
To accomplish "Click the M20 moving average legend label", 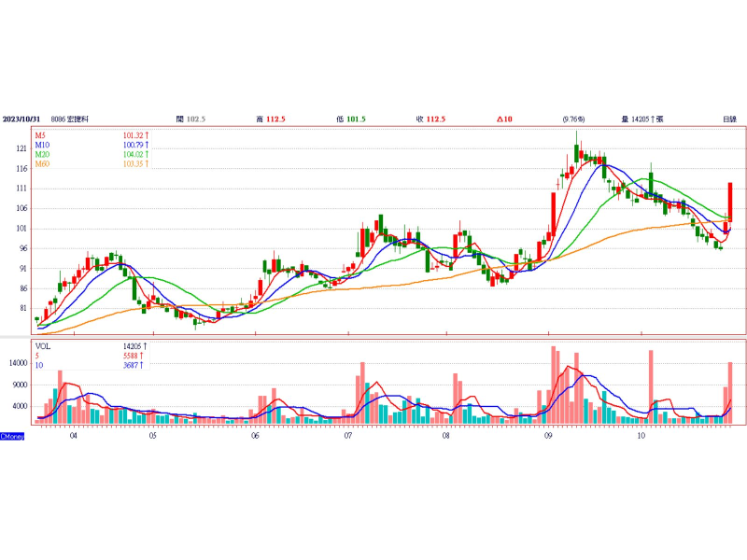I will (42, 155).
